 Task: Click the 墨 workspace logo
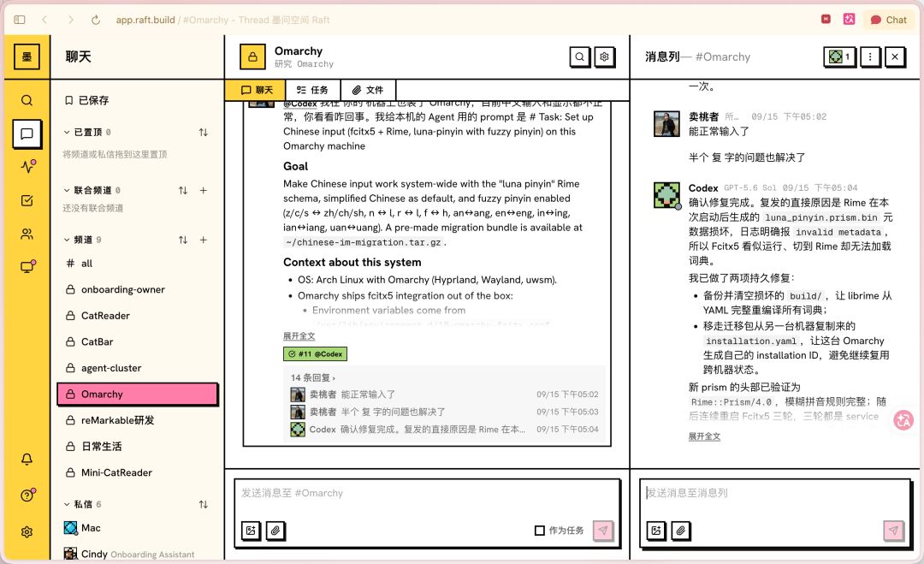27,56
